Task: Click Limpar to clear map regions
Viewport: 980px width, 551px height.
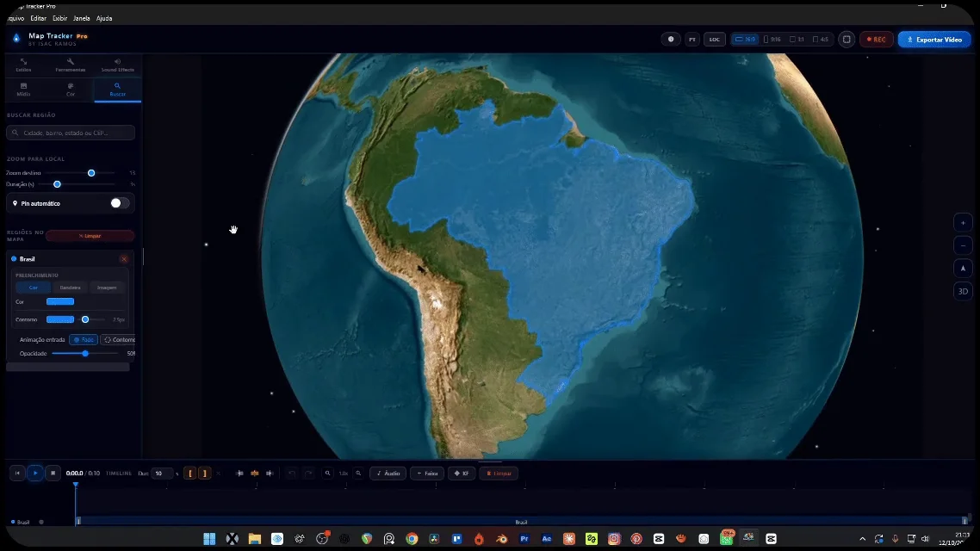Action: (90, 236)
